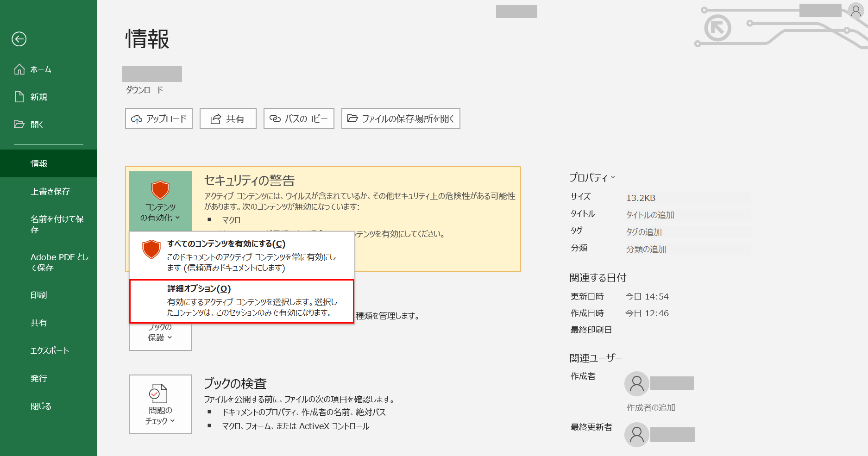Click the back arrow to leave Backstage view
868x456 pixels.
click(x=19, y=39)
